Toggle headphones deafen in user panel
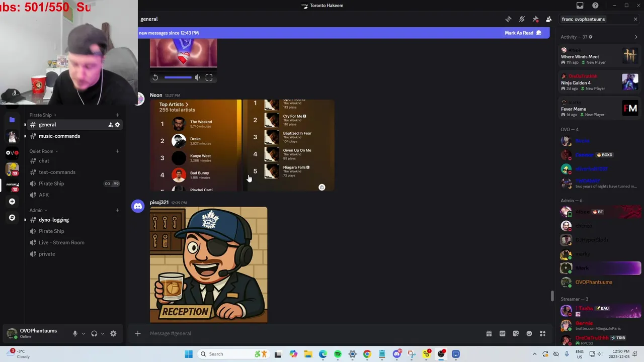Viewport: 644px width, 362px height. [94, 333]
